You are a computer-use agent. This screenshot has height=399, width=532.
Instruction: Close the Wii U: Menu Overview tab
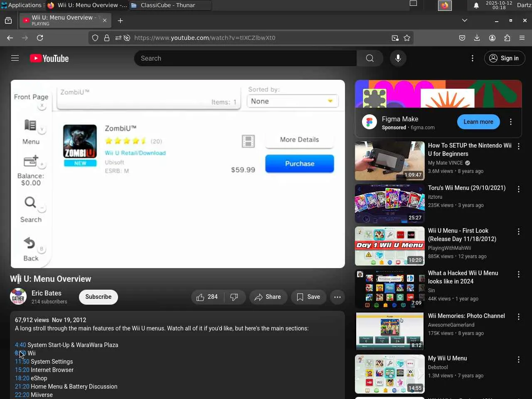[105, 20]
